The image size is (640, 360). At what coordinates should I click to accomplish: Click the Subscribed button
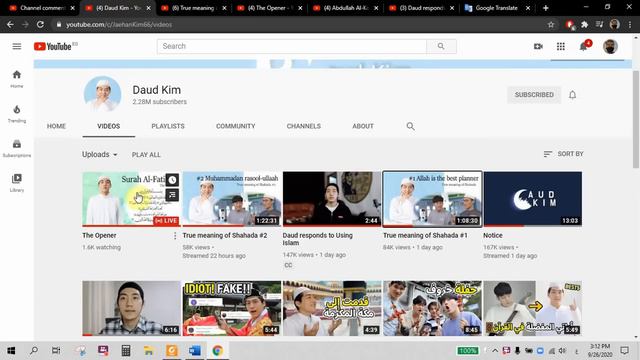pyautogui.click(x=534, y=95)
